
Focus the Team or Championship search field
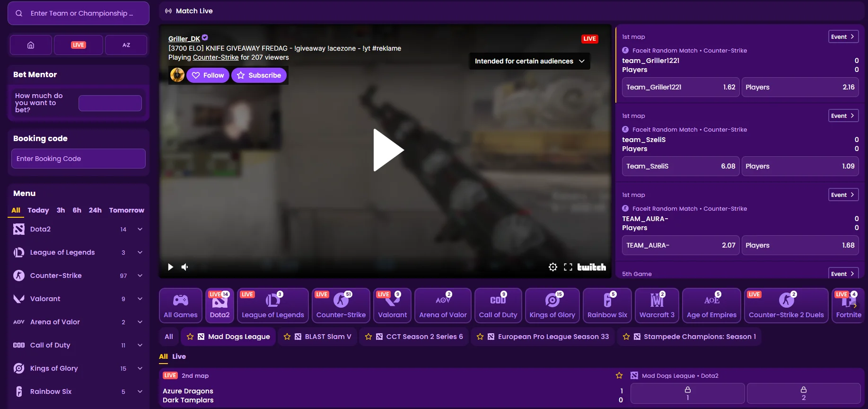pos(79,13)
